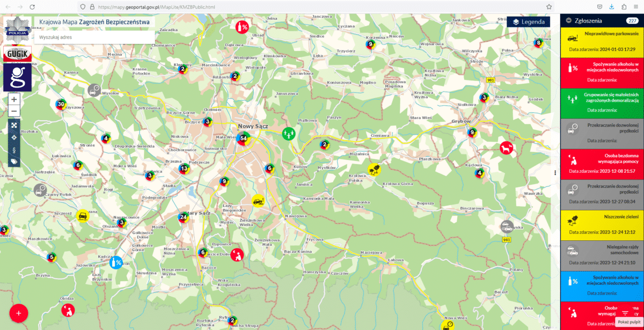Screen dimensions: 644x330
Task: Click the full extent arrows map tool
Action: [14, 126]
